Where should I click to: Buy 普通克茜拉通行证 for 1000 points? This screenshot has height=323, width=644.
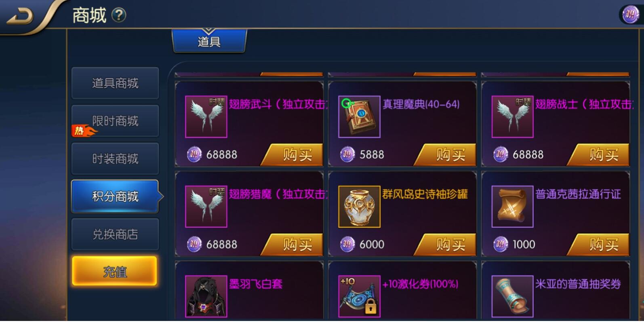tap(598, 245)
